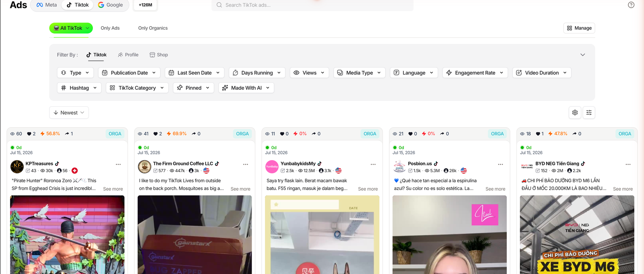644x274 pixels.
Task: Click KPTreasures profile avatar
Action: [x=17, y=167]
